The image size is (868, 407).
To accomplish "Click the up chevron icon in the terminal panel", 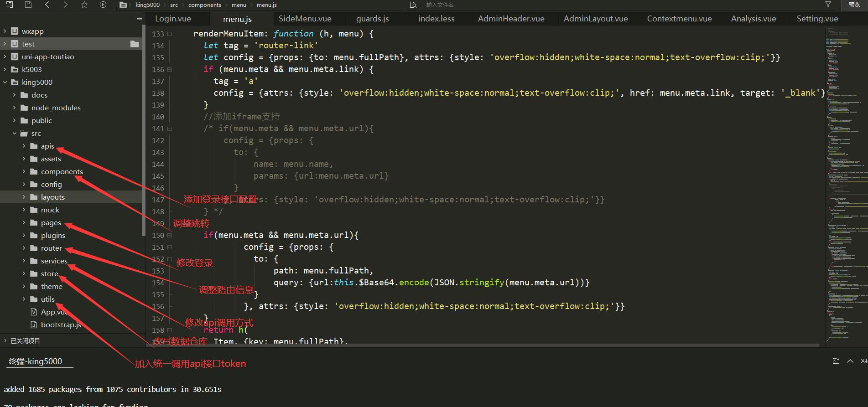I will 850,361.
